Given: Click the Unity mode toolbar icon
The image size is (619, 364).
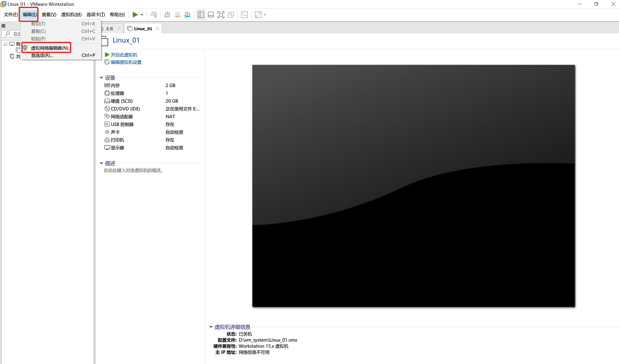Looking at the screenshot, I should [x=231, y=15].
